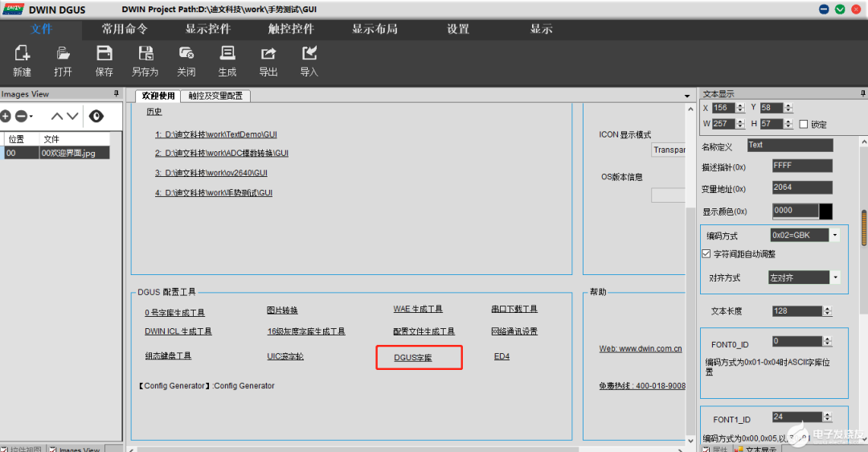Click the FONT0_ID stepper arrows
This screenshot has height=452, width=868.
tap(828, 341)
